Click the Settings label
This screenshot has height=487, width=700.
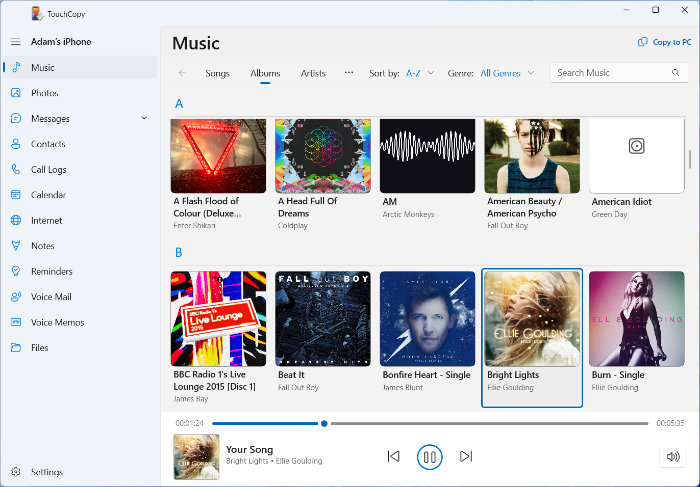[47, 472]
